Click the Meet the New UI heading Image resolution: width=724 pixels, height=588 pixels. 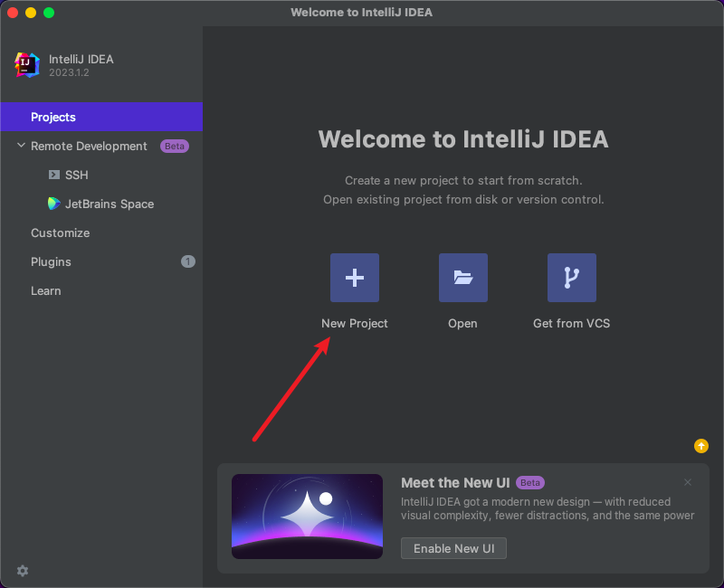[455, 483]
